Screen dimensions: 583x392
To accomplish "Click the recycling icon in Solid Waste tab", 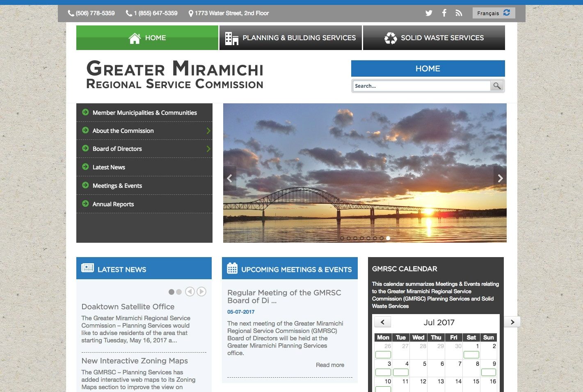I will coord(391,38).
